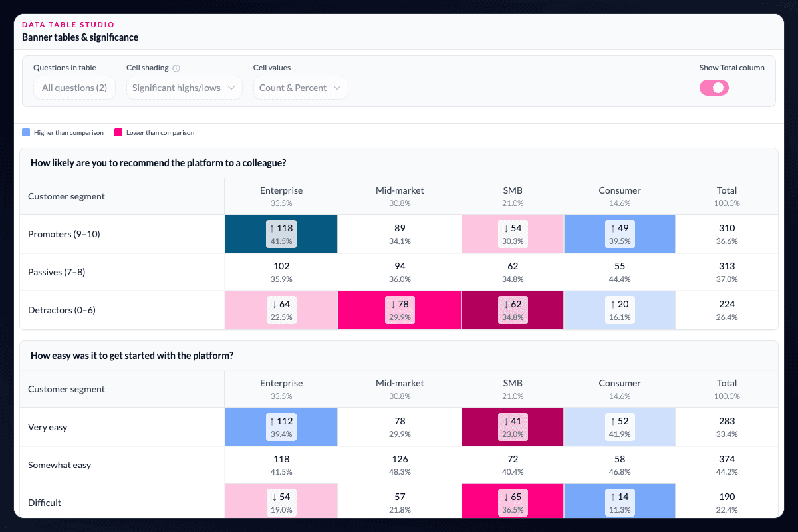
Task: Click the recommend-to-a-colleague question title
Action: [x=158, y=163]
